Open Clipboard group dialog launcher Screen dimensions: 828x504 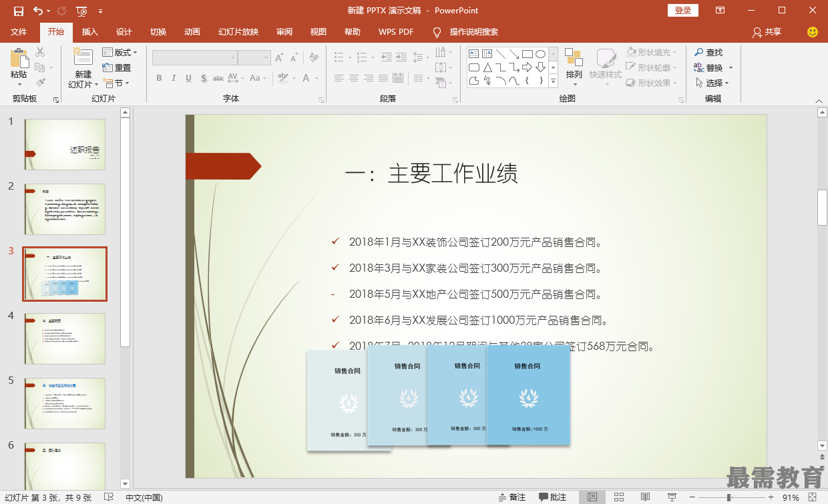coord(56,99)
